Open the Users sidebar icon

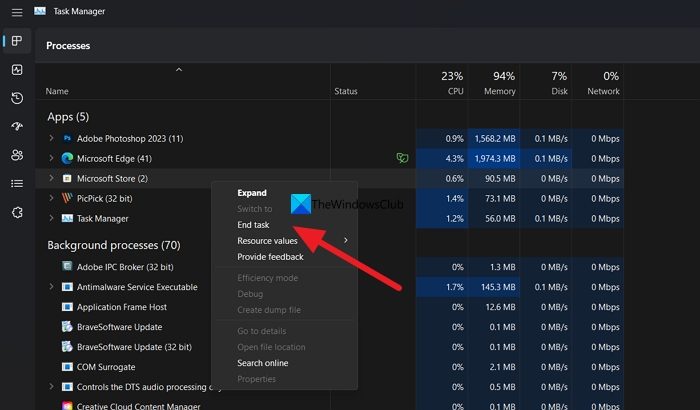17,155
